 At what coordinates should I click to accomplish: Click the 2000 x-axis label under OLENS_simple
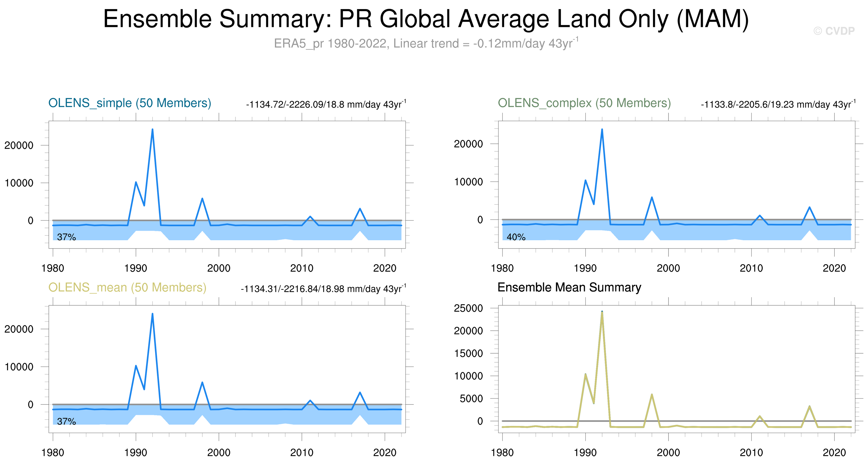[x=219, y=268]
